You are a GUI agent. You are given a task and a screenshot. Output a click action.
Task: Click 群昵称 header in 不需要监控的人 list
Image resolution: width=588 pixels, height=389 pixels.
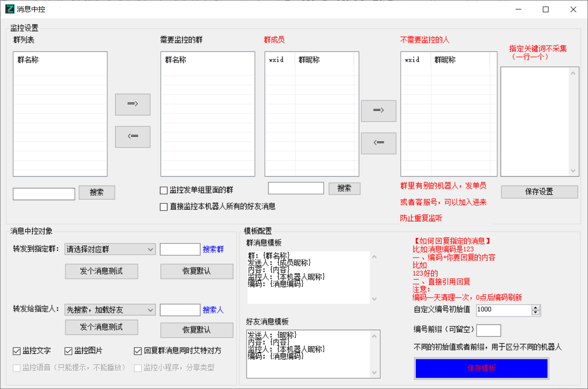click(x=460, y=60)
